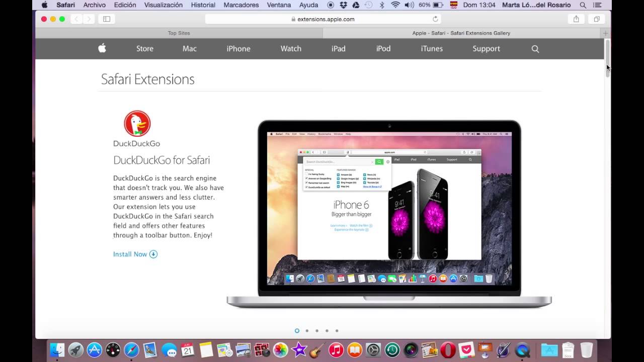
Task: Open the Marta Ló...del Rosario user menu
Action: click(536, 5)
